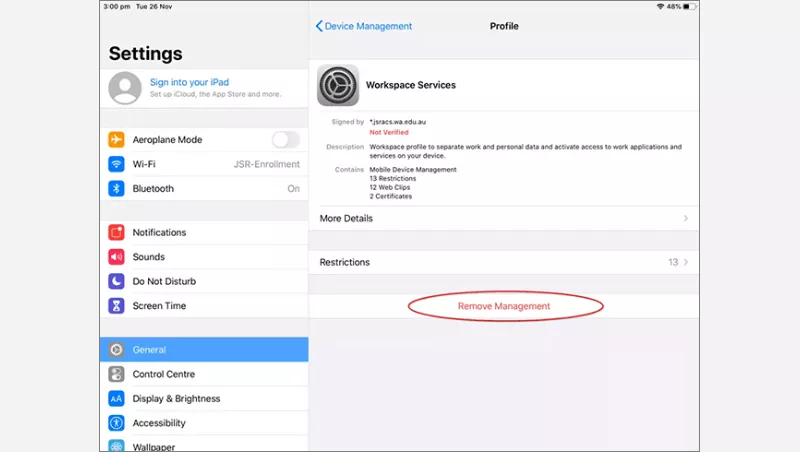This screenshot has width=800, height=452.
Task: Tap the red Notifications icon
Action: (116, 232)
